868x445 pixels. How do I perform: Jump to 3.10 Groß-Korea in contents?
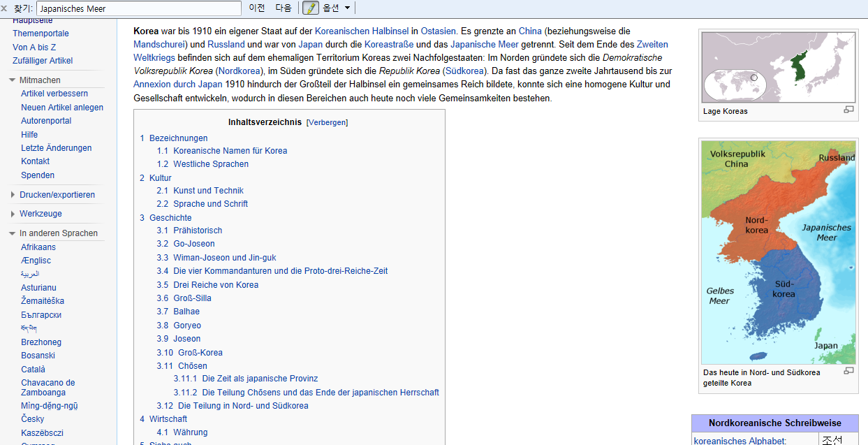tap(190, 353)
